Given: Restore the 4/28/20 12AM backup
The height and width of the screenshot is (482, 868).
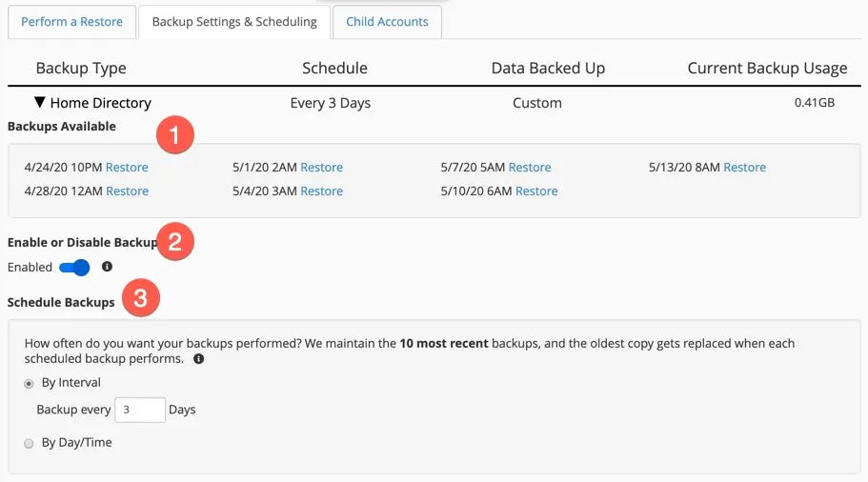Looking at the screenshot, I should pyautogui.click(x=127, y=191).
